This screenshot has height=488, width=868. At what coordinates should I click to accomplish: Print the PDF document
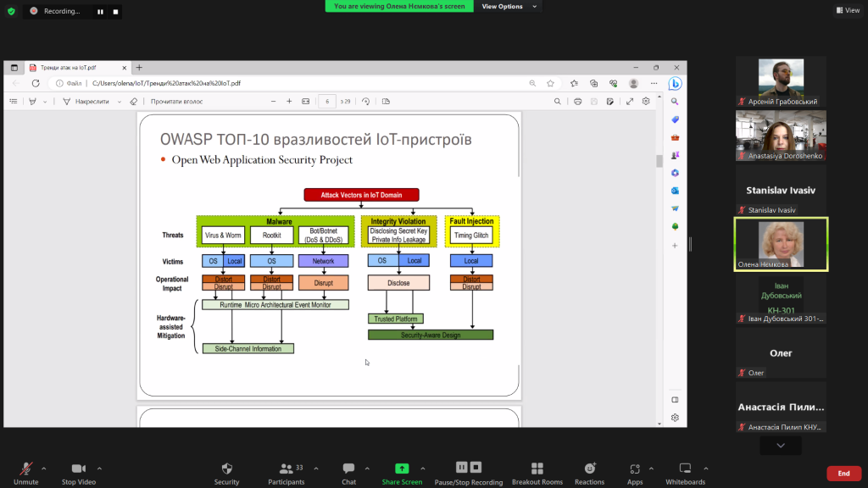click(577, 102)
